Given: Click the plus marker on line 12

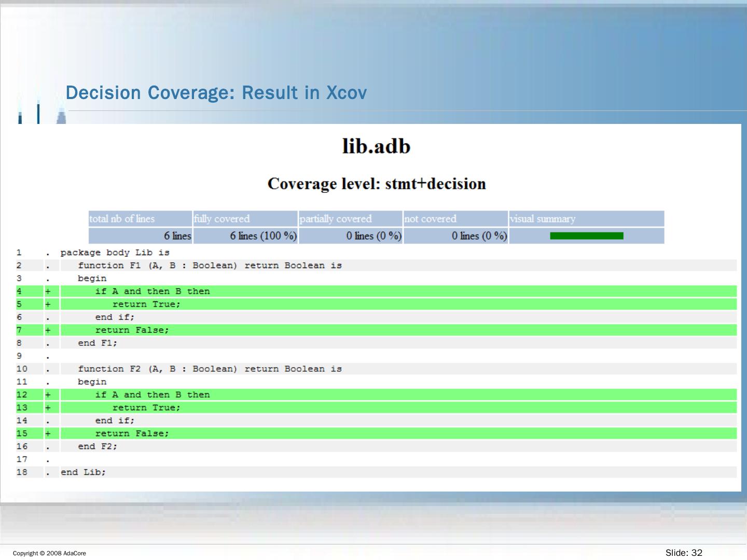Looking at the screenshot, I should 48,395.
